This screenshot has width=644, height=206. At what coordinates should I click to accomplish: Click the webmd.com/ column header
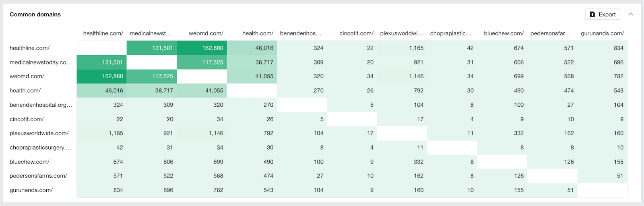206,33
